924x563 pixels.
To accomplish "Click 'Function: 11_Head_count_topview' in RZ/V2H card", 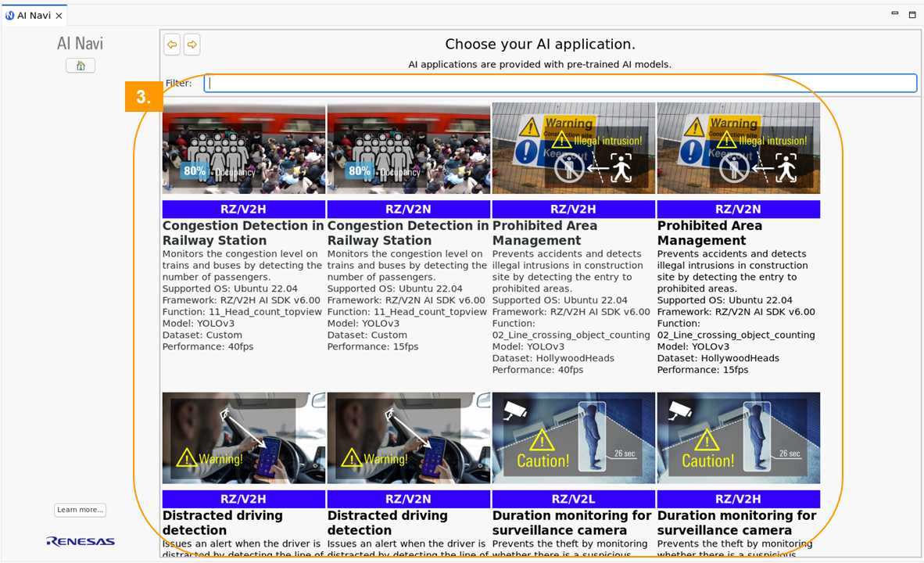I will (x=242, y=312).
